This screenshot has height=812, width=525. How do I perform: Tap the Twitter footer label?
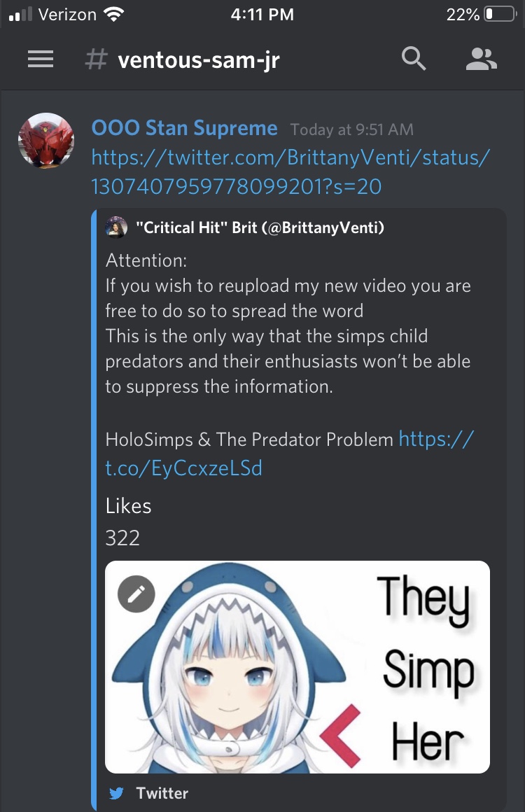pyautogui.click(x=162, y=793)
